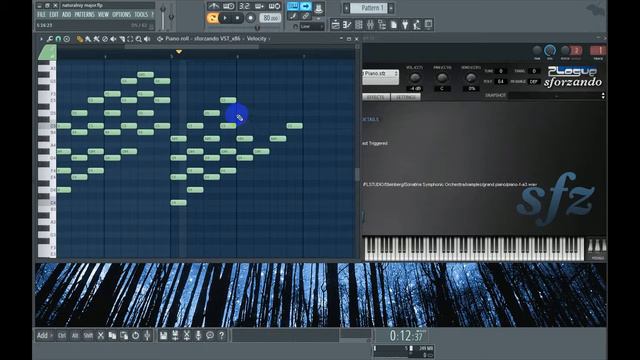Adjust the main pitch slider
Screen dimensions: 640x360
(x=171, y=16)
